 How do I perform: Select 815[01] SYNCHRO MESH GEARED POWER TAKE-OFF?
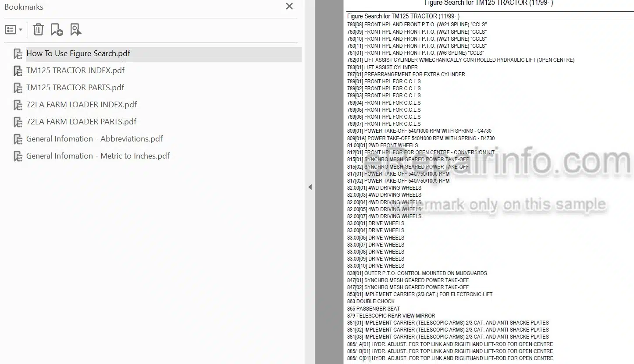click(408, 159)
